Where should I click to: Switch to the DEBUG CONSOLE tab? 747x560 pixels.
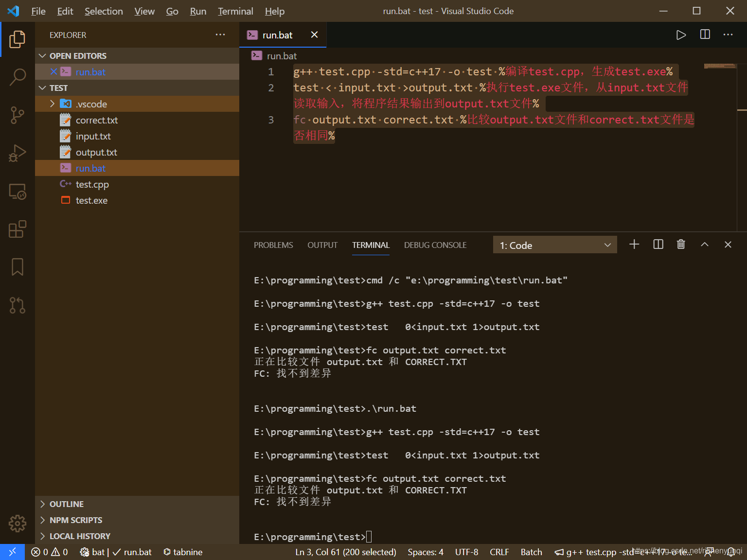pos(435,245)
